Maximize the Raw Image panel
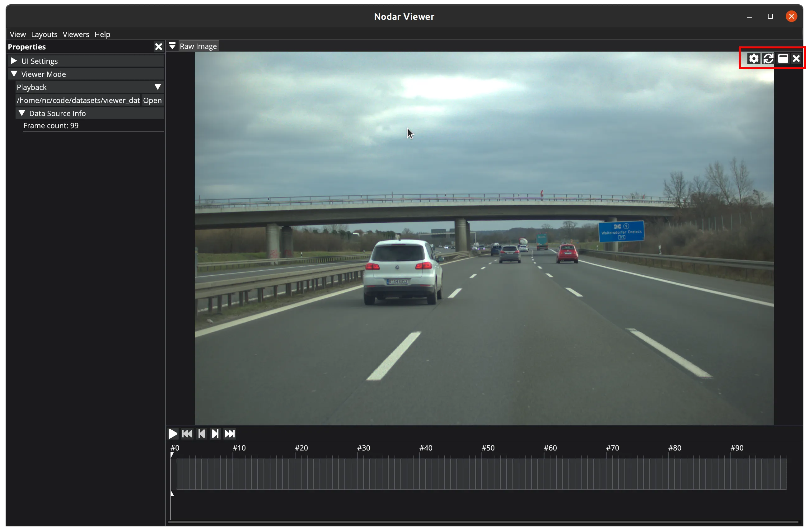Viewport: 809px width, 532px height. [x=783, y=59]
